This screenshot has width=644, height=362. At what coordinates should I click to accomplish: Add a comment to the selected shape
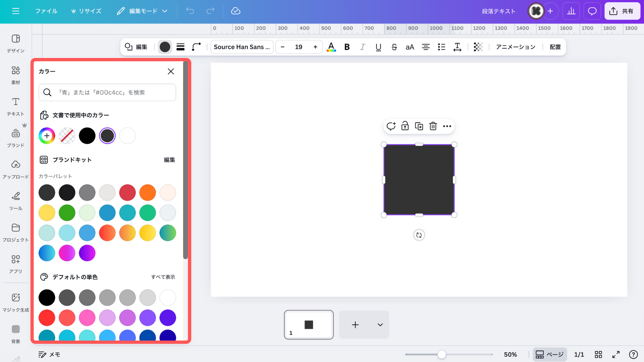pos(391,126)
